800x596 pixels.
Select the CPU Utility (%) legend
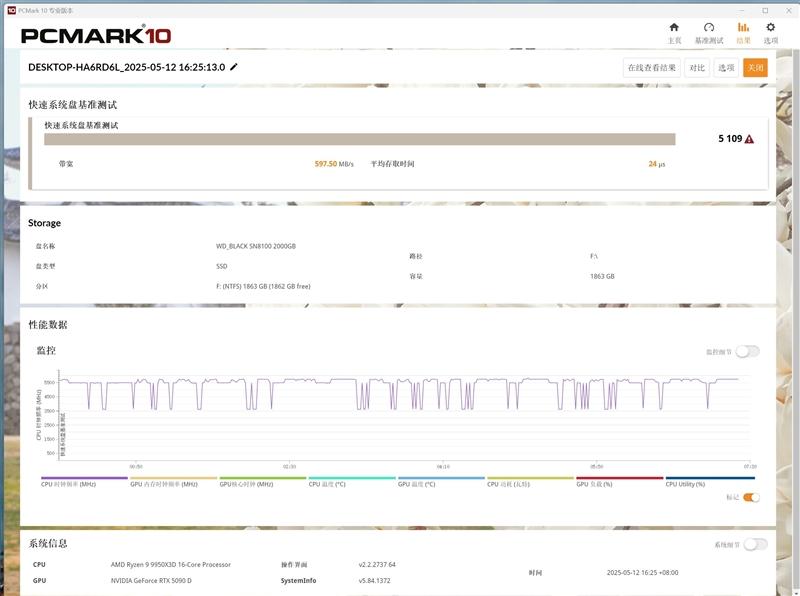click(710, 482)
